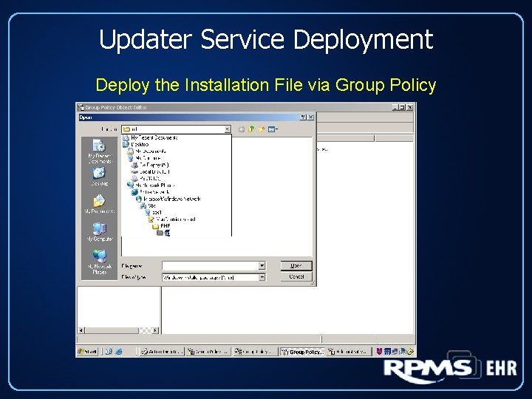The width and height of the screenshot is (532, 399).
Task: Select Microsoft Windows Network in the list
Action: point(168,199)
